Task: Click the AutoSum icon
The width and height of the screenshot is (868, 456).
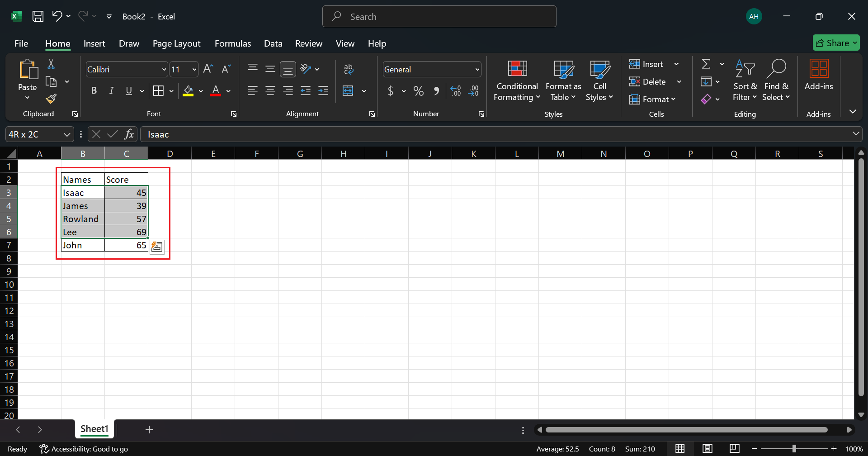Action: (x=707, y=64)
